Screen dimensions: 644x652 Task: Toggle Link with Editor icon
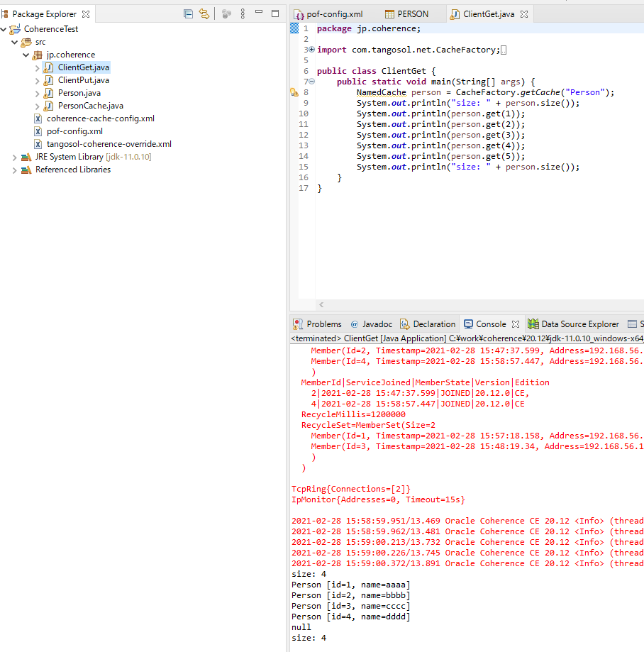204,13
